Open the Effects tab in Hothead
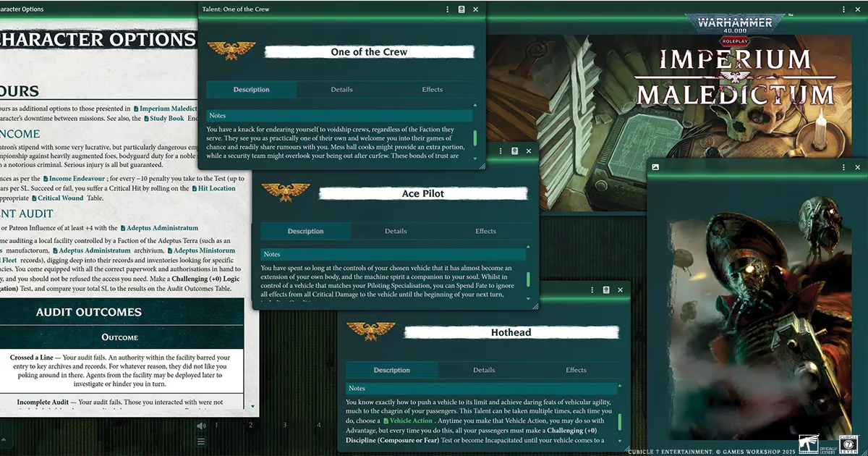868x456 pixels. tap(576, 371)
